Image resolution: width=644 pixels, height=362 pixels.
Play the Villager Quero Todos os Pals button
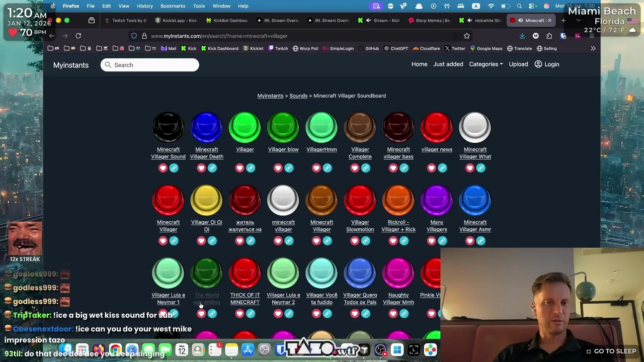[x=360, y=274]
